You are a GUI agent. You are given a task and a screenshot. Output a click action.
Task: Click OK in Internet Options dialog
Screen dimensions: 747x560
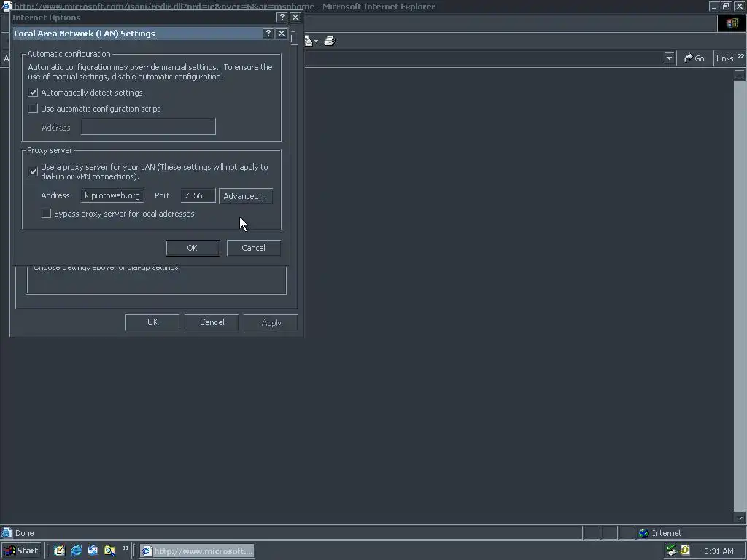coord(152,322)
